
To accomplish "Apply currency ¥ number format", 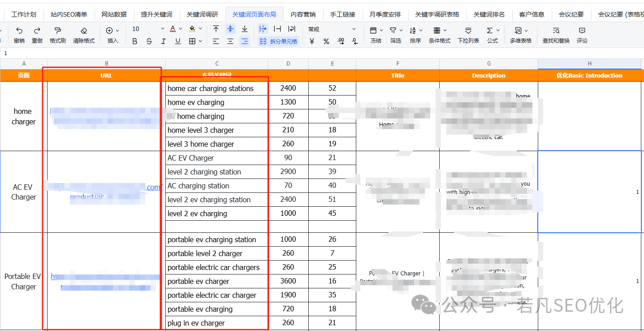I will [x=312, y=41].
